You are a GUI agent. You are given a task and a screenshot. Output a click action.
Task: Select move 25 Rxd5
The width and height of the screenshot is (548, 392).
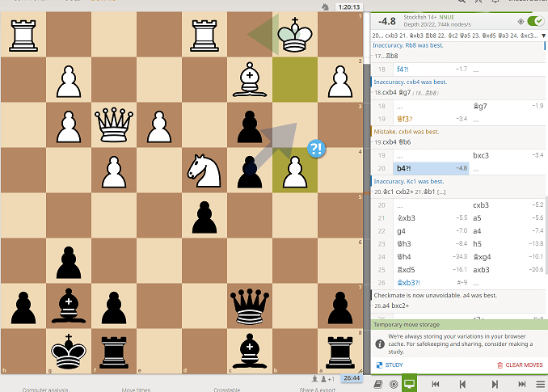tap(431, 270)
